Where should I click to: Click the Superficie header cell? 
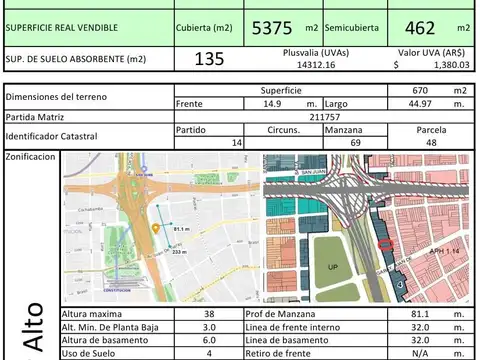pyautogui.click(x=281, y=90)
